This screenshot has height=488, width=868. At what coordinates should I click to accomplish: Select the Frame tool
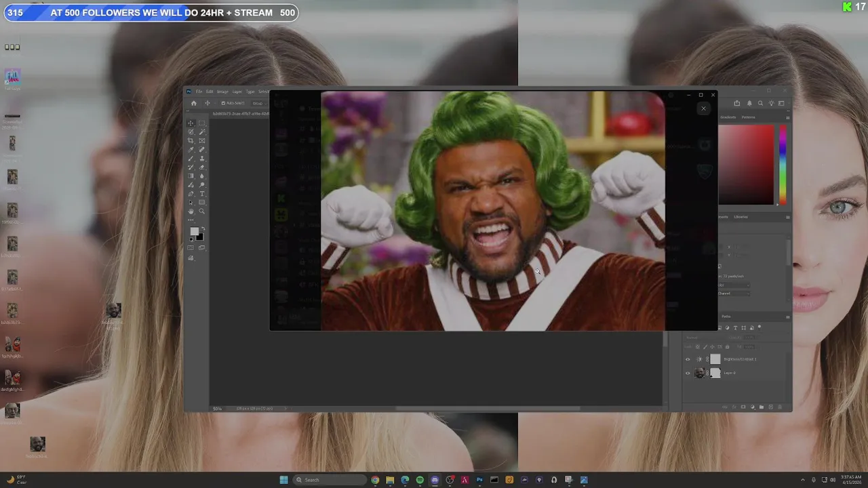tap(202, 140)
